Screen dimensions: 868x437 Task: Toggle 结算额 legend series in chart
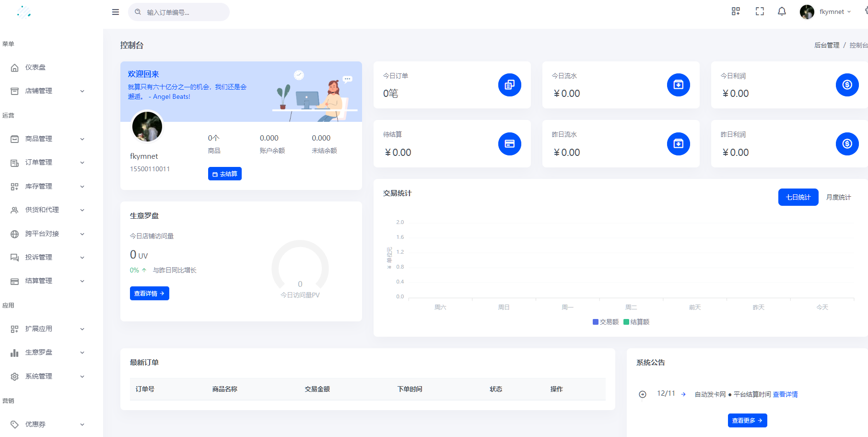tap(636, 322)
